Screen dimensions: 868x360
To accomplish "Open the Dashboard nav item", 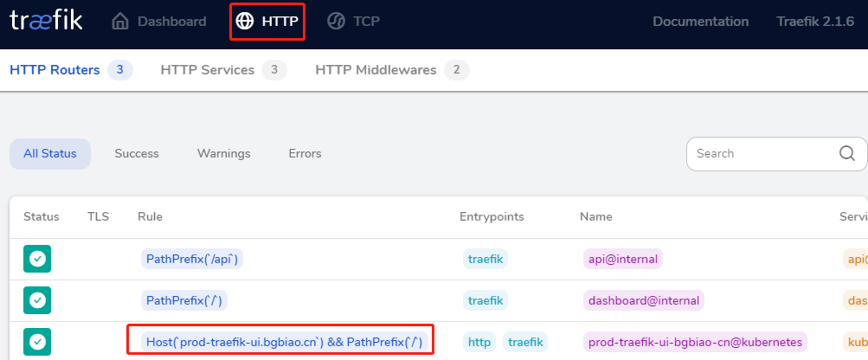I will pos(159,22).
